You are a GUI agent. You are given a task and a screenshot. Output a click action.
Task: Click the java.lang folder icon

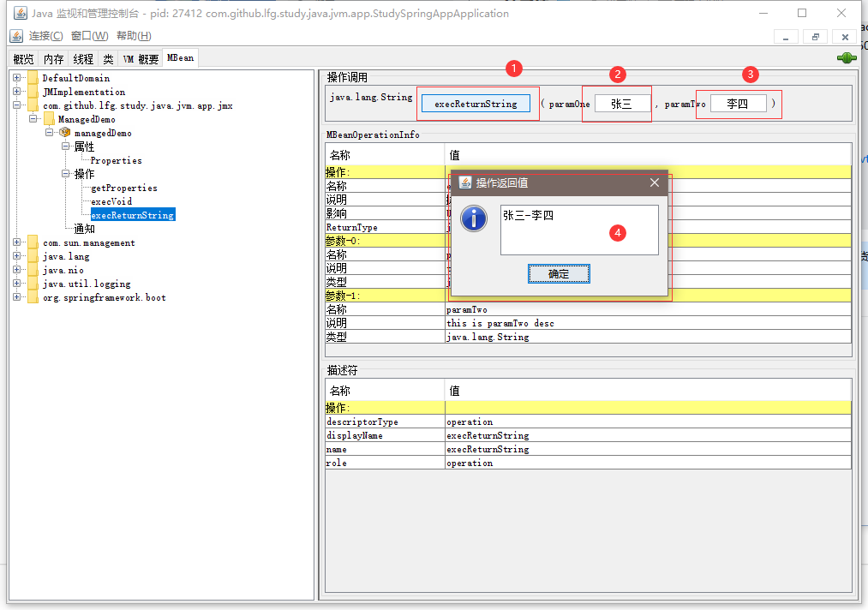33,255
